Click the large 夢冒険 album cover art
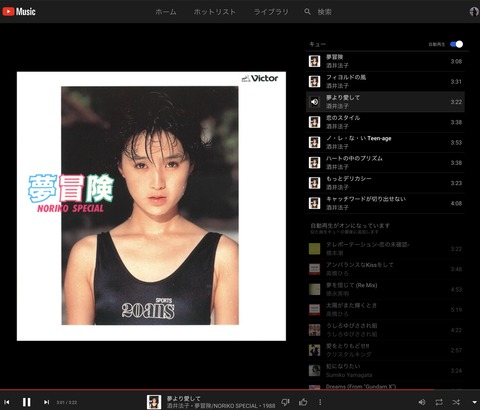The height and width of the screenshot is (410, 480). 151,206
